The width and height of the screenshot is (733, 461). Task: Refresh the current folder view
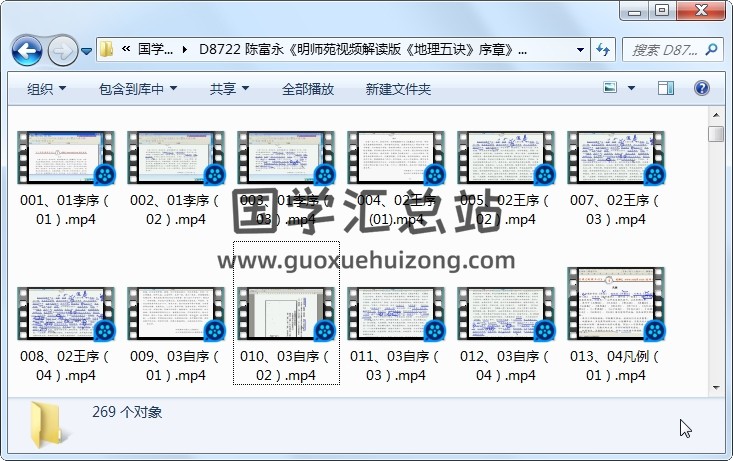(x=603, y=50)
